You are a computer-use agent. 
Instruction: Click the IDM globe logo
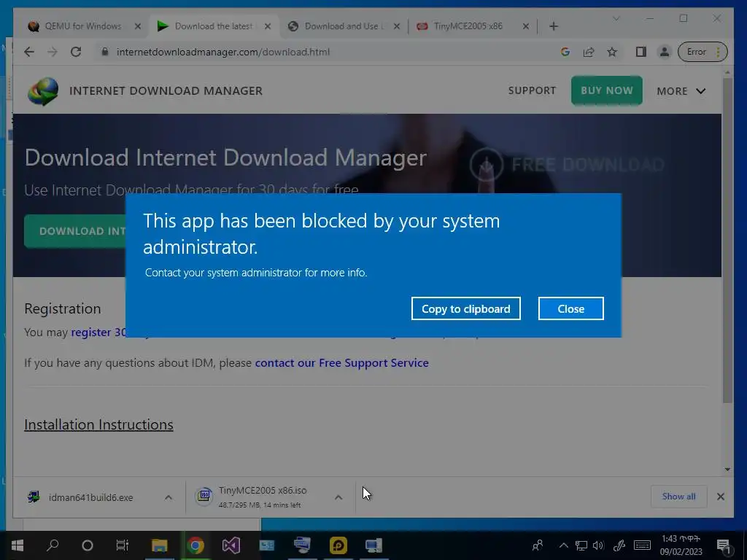coord(43,90)
